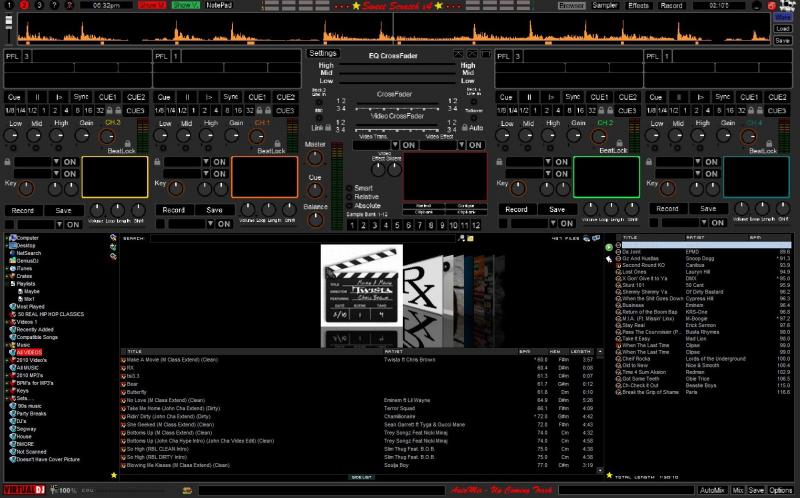Toggle the green Show V button
Screen dimensions: 800x498
[186, 5]
